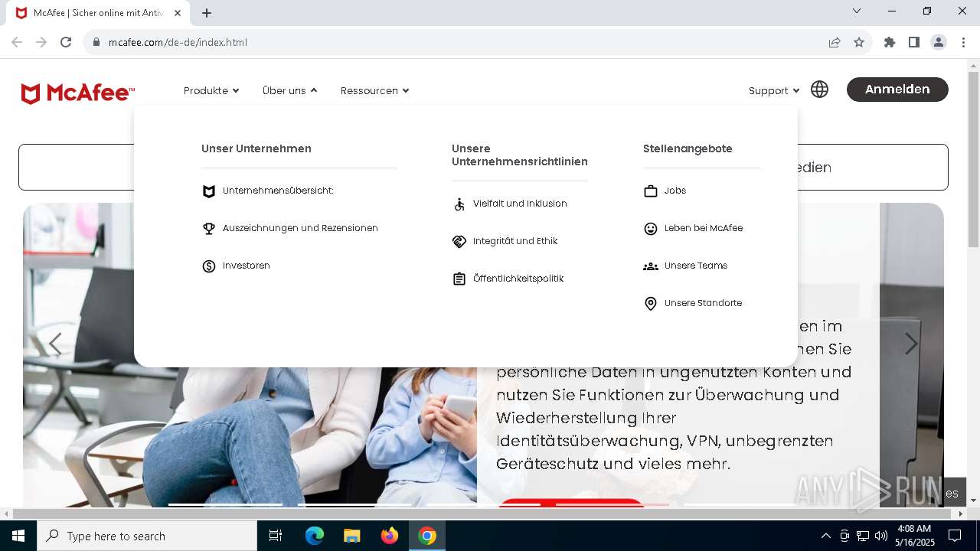980x551 pixels.
Task: Open Vielfalt und Inklusion
Action: point(520,204)
